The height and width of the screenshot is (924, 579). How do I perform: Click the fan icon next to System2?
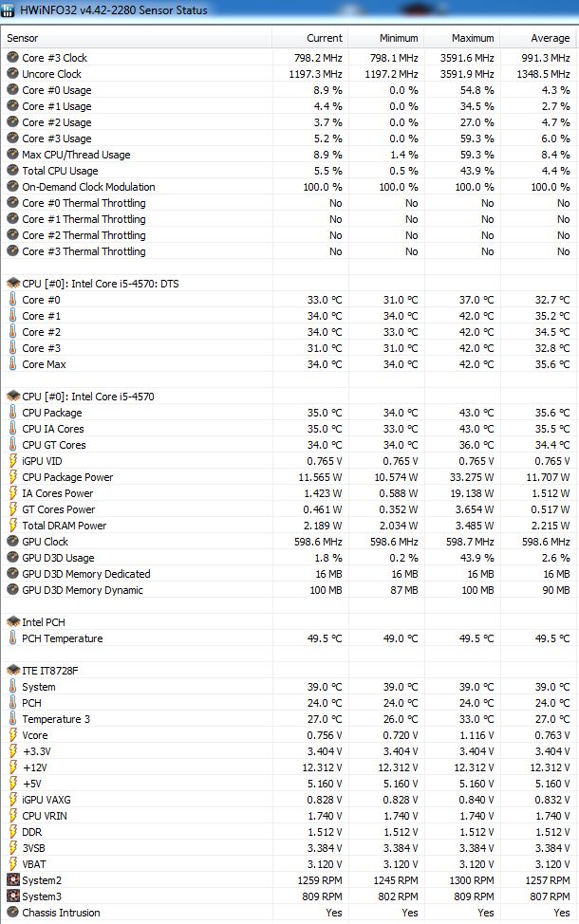pyautogui.click(x=12, y=880)
